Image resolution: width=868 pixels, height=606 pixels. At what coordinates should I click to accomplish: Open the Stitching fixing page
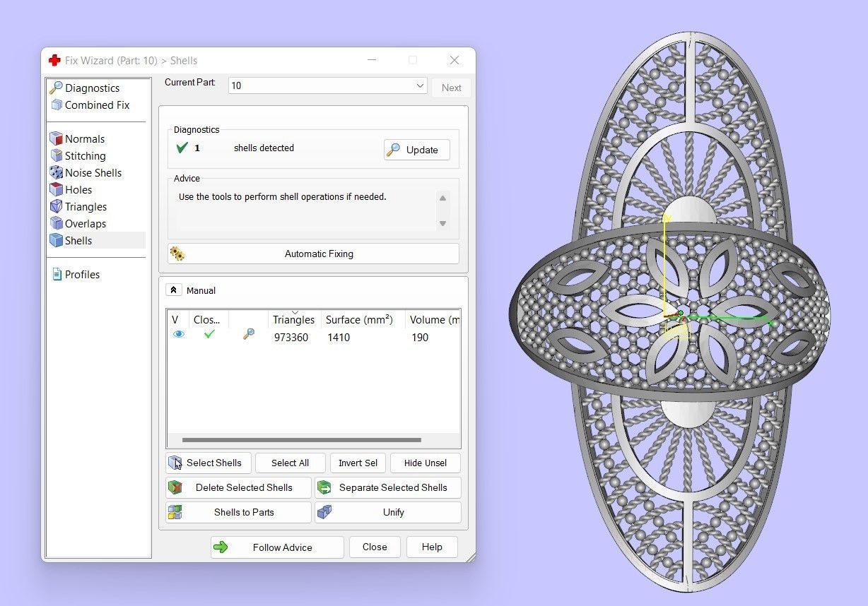pos(85,156)
